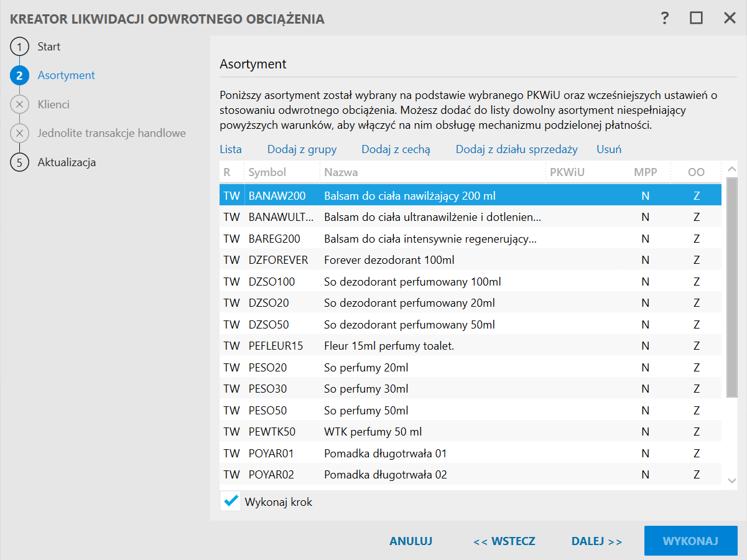Select the row BAREG200

coord(470,238)
